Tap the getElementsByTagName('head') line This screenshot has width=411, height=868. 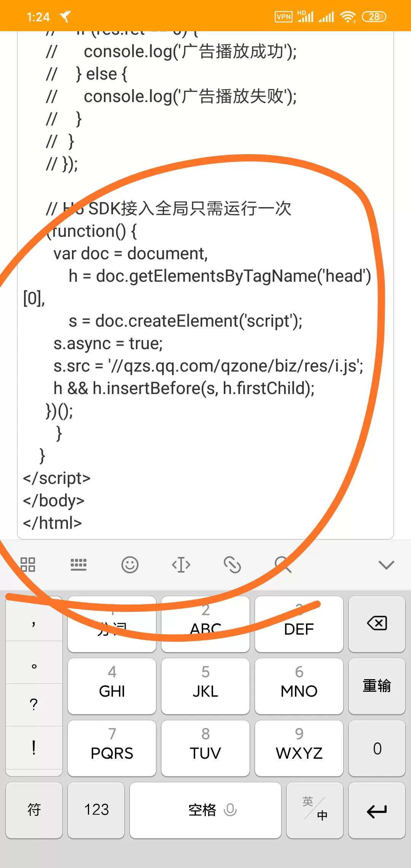click(220, 276)
